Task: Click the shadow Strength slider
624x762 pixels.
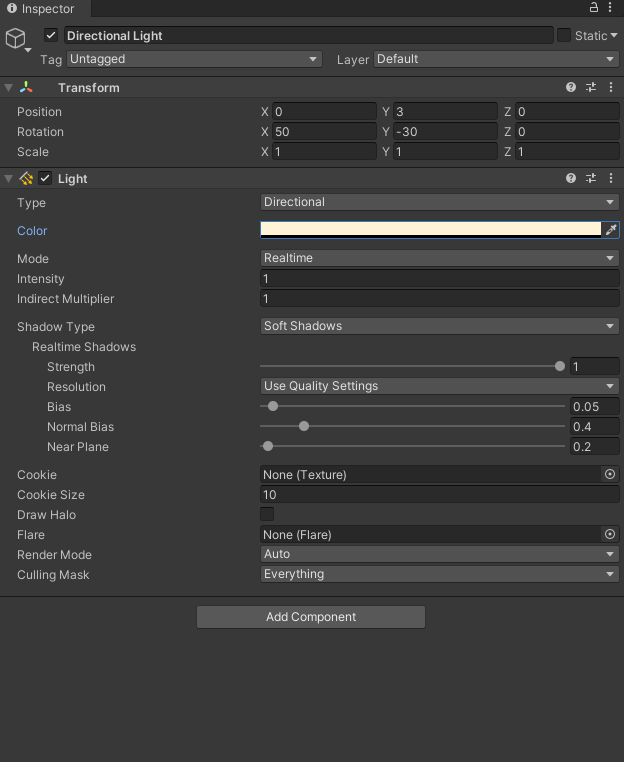Action: pyautogui.click(x=413, y=366)
